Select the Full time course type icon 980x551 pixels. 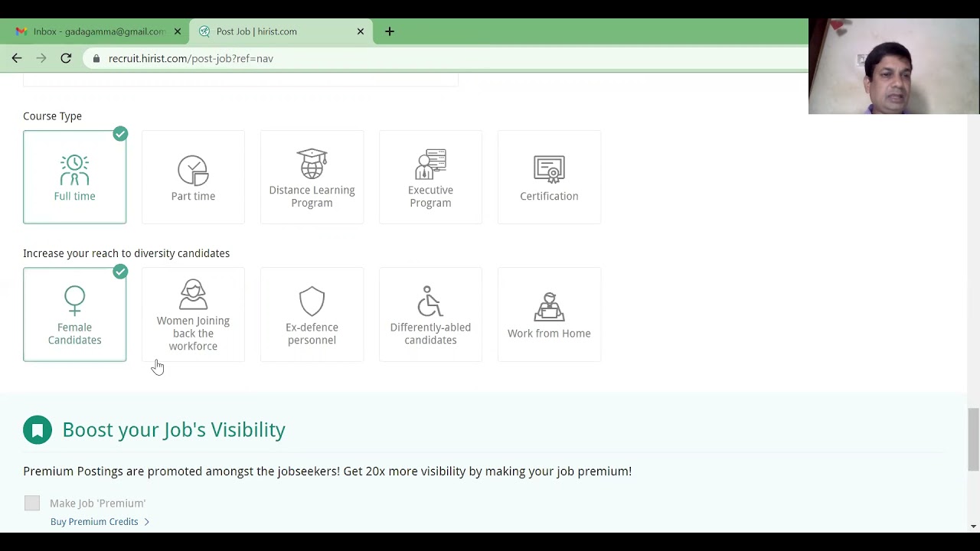pyautogui.click(x=74, y=170)
